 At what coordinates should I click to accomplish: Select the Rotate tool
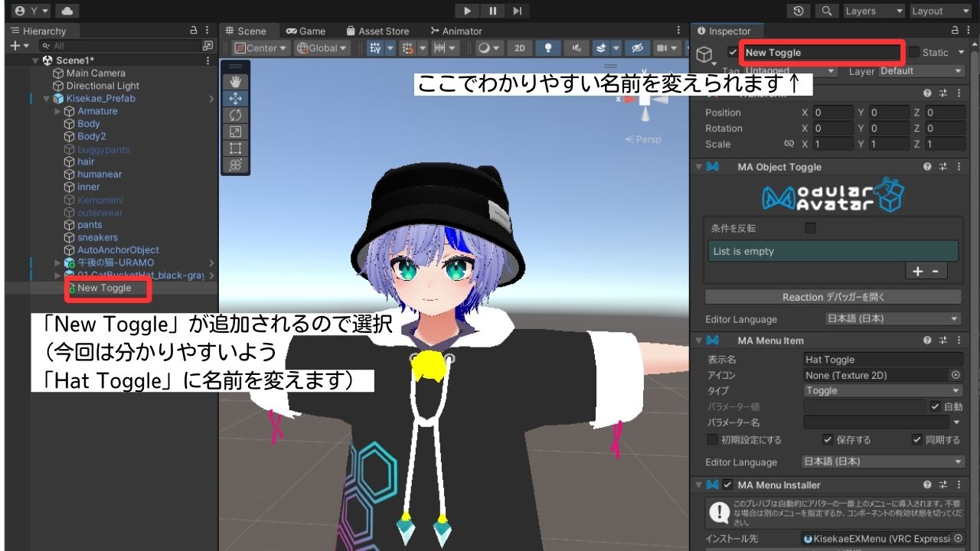coord(234,115)
